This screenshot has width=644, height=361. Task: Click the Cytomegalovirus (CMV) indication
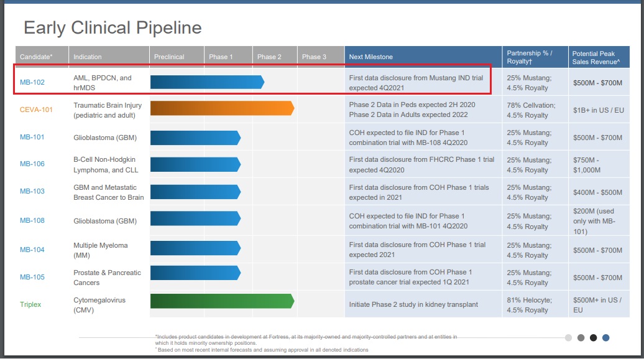click(99, 305)
